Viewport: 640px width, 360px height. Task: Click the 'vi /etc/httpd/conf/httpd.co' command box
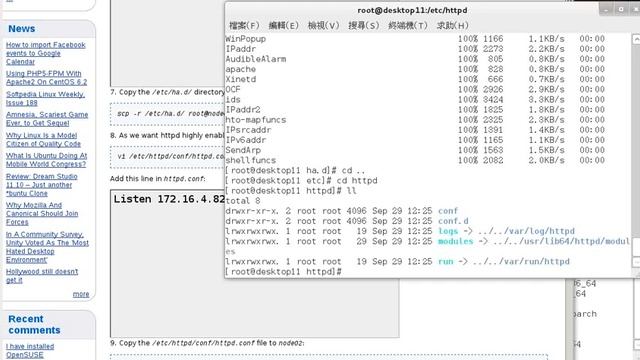click(167, 157)
